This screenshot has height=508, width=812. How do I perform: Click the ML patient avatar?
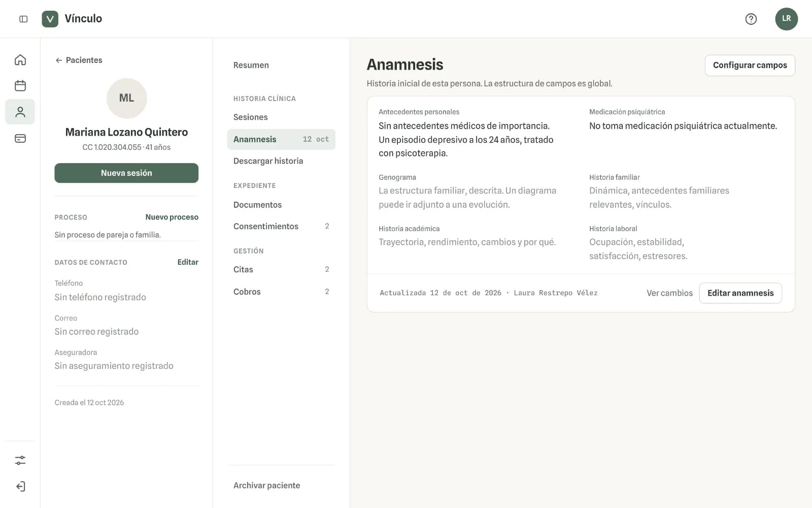(x=127, y=98)
